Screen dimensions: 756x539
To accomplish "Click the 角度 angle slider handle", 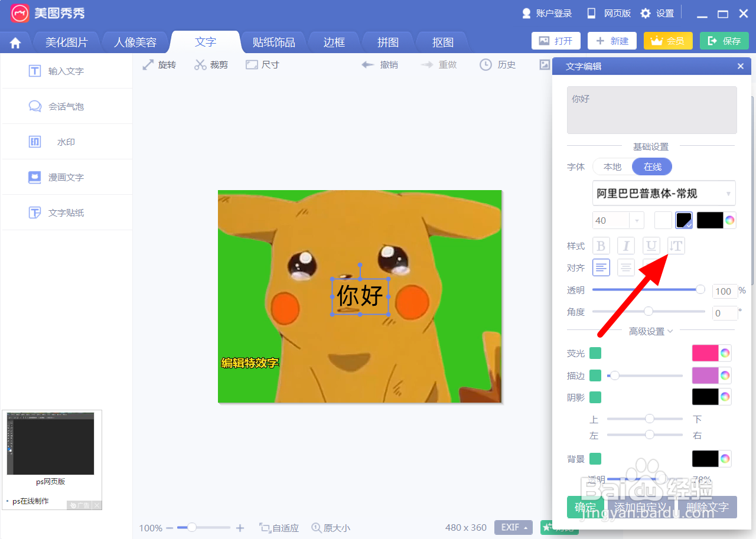I will point(649,311).
